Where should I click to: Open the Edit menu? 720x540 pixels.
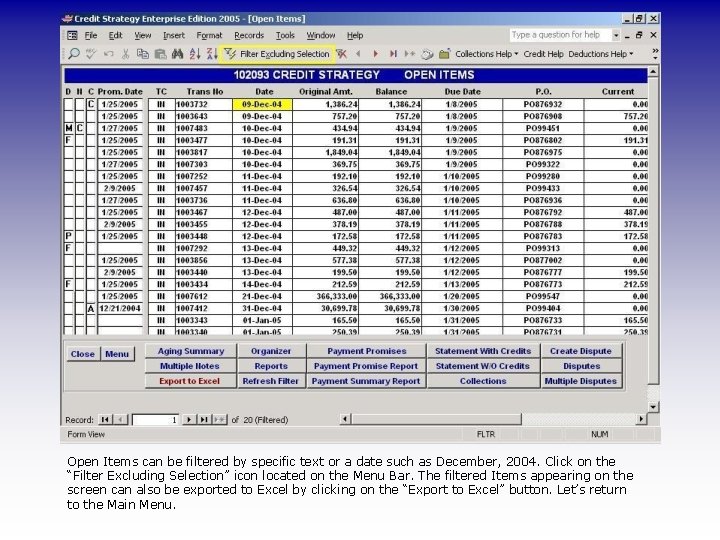pyautogui.click(x=115, y=35)
